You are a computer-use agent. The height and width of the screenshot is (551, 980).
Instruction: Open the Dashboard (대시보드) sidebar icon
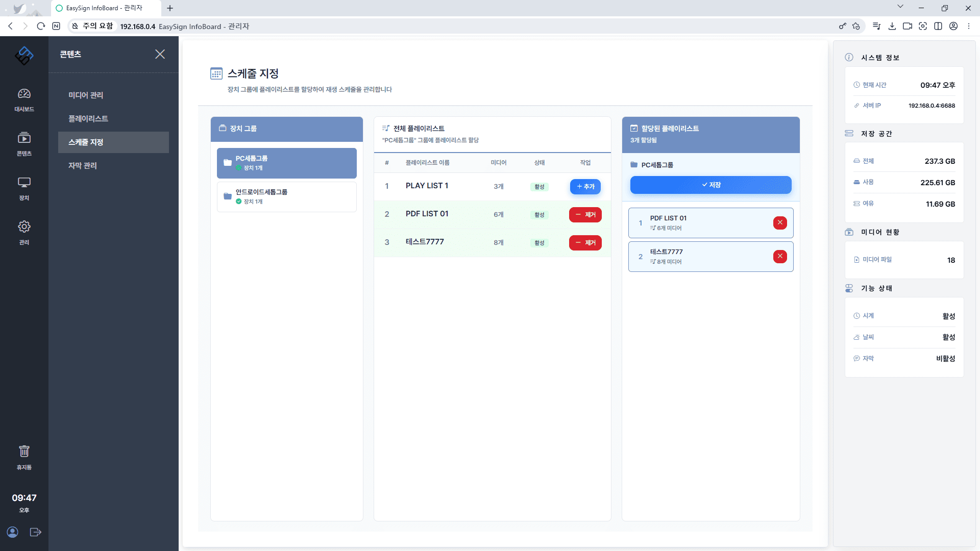[24, 99]
